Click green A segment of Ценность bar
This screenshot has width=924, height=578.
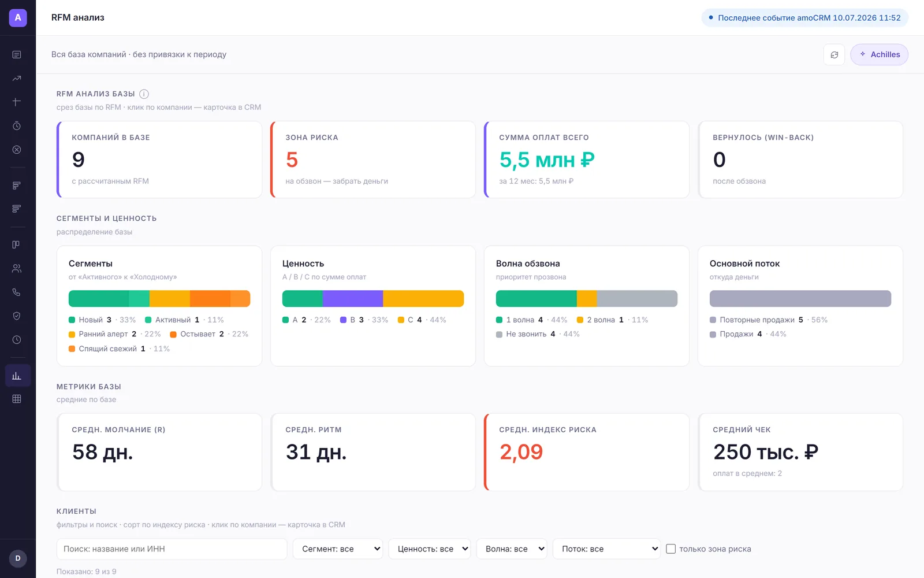(x=303, y=298)
